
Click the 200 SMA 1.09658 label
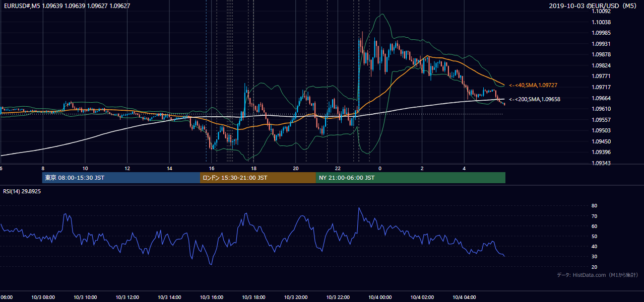pyautogui.click(x=535, y=99)
